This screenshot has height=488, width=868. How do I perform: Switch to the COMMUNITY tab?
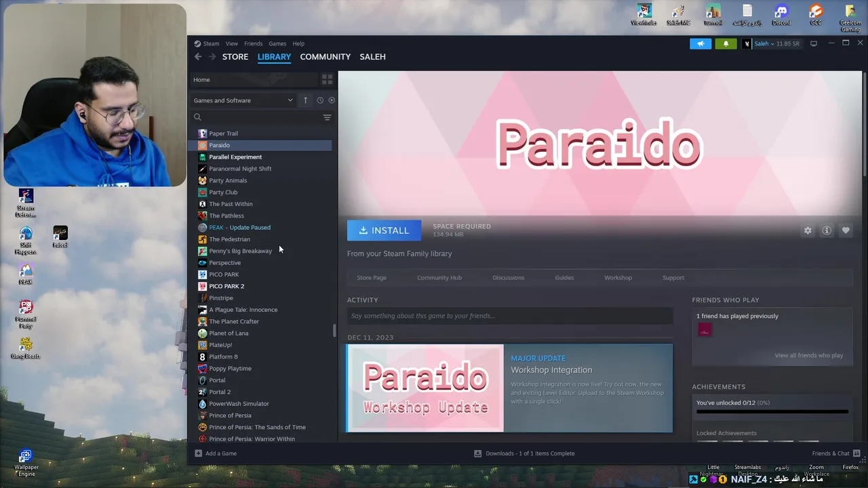tap(325, 57)
